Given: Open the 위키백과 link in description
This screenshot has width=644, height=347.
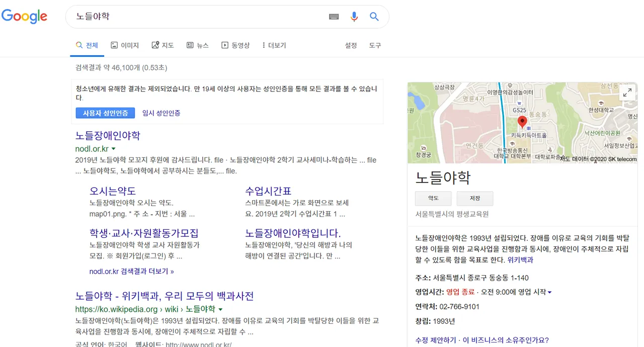Looking at the screenshot, I should pos(520,260).
